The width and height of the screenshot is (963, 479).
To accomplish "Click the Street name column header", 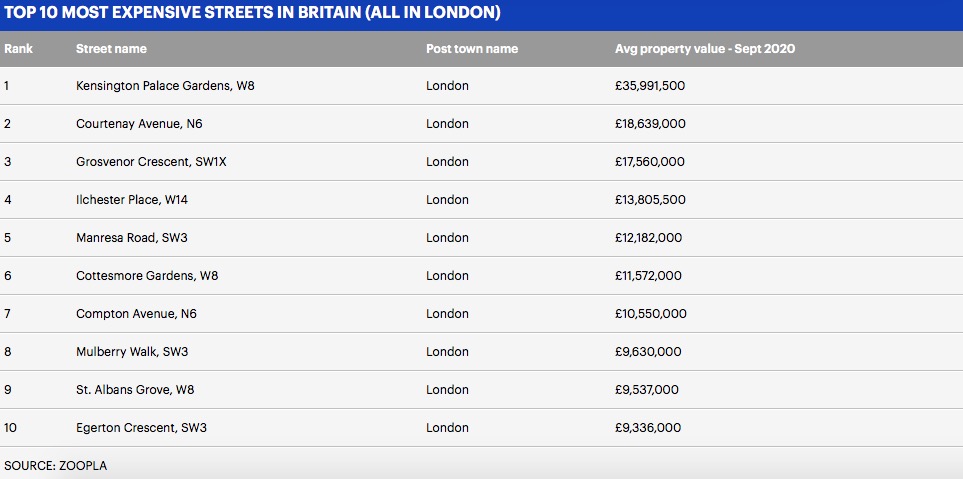I will pos(111,49).
